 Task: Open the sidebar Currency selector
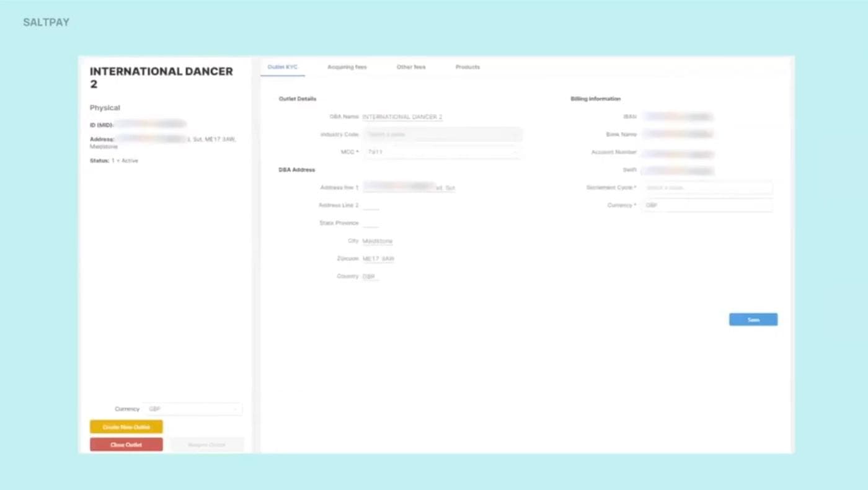pyautogui.click(x=192, y=409)
